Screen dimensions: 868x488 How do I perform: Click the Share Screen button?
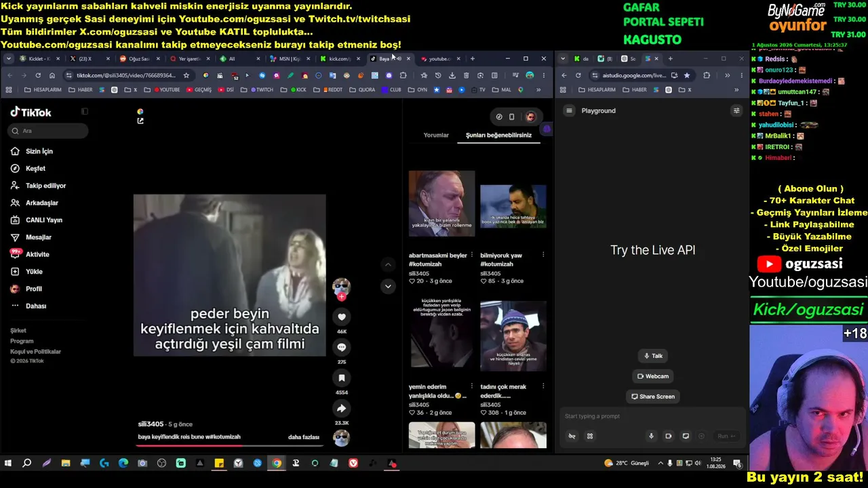pyautogui.click(x=653, y=396)
